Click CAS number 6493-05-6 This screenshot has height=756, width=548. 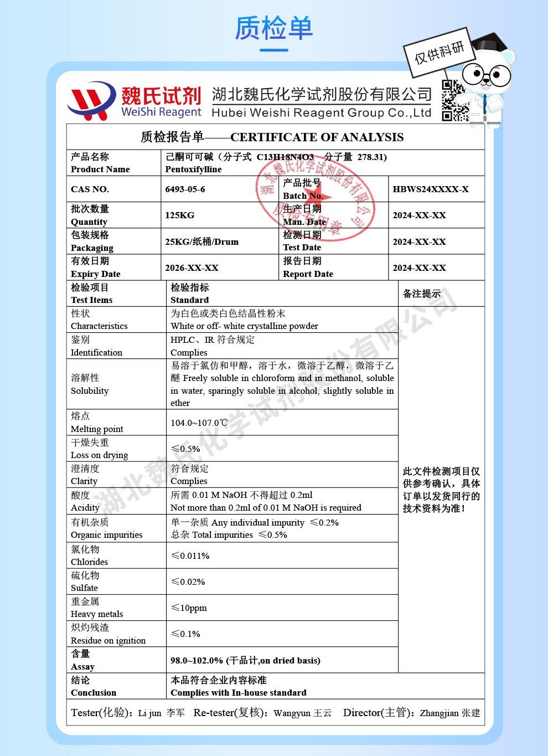click(185, 189)
